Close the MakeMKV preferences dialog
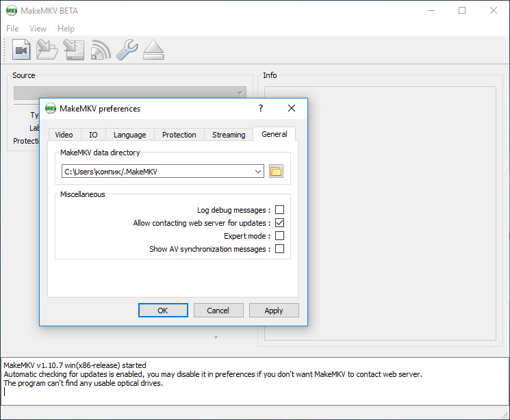Image resolution: width=510 pixels, height=420 pixels. (292, 108)
